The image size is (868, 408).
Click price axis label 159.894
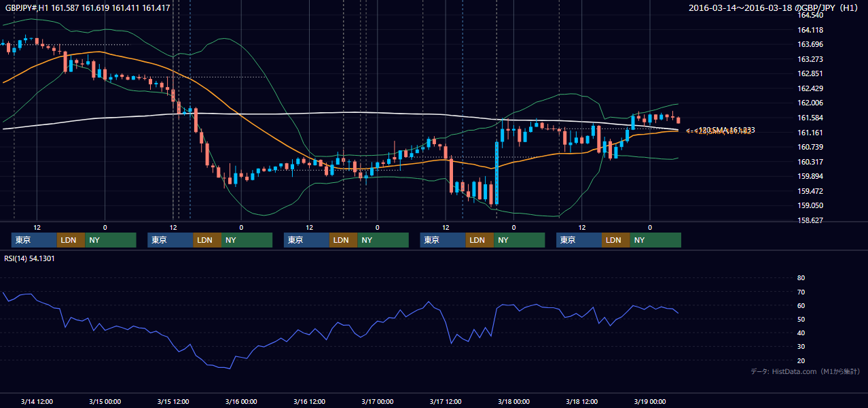pos(810,176)
